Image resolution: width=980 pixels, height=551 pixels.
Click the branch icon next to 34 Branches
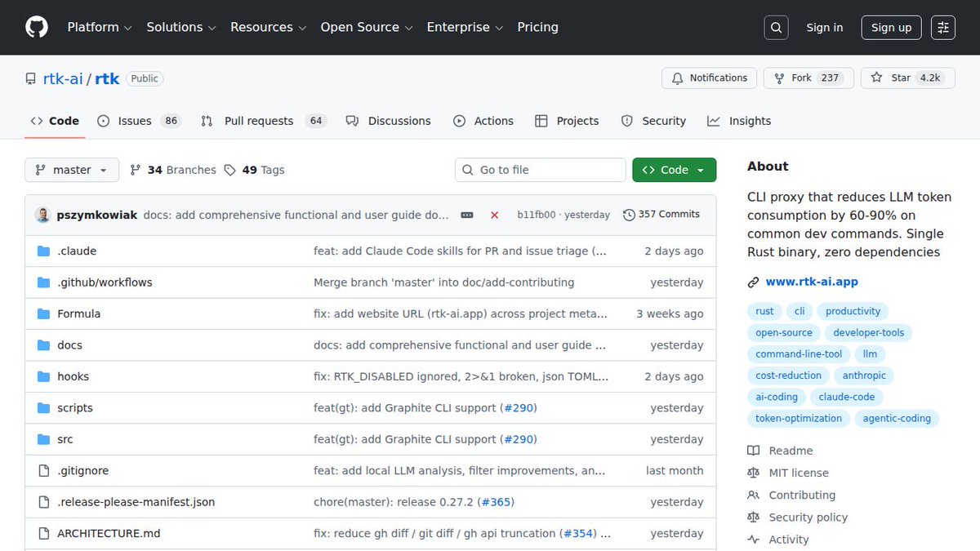136,170
